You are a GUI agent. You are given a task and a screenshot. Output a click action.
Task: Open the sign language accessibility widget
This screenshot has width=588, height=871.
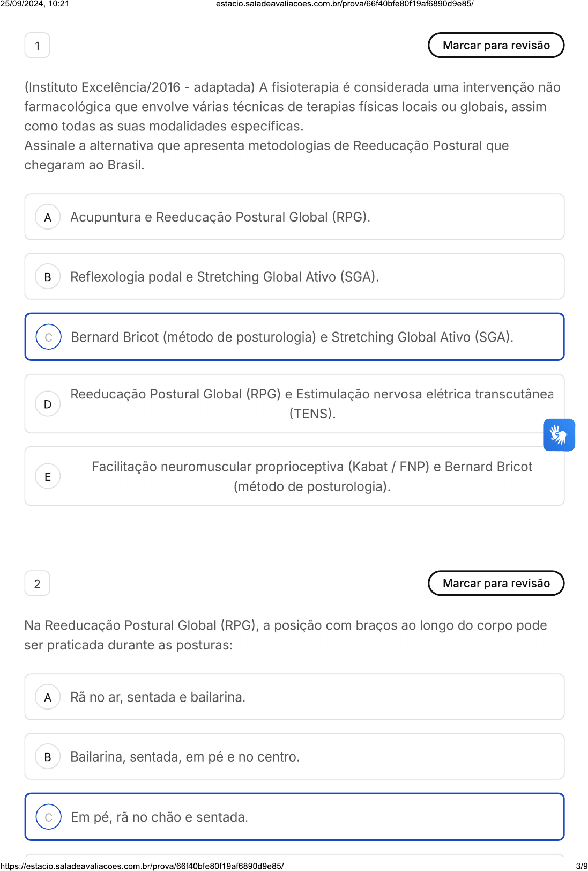(x=559, y=435)
